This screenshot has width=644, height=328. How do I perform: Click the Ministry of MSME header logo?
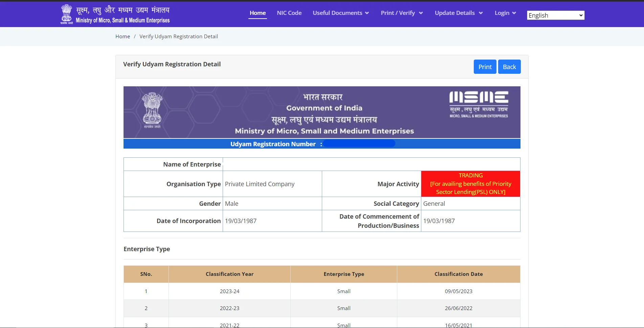(115, 14)
